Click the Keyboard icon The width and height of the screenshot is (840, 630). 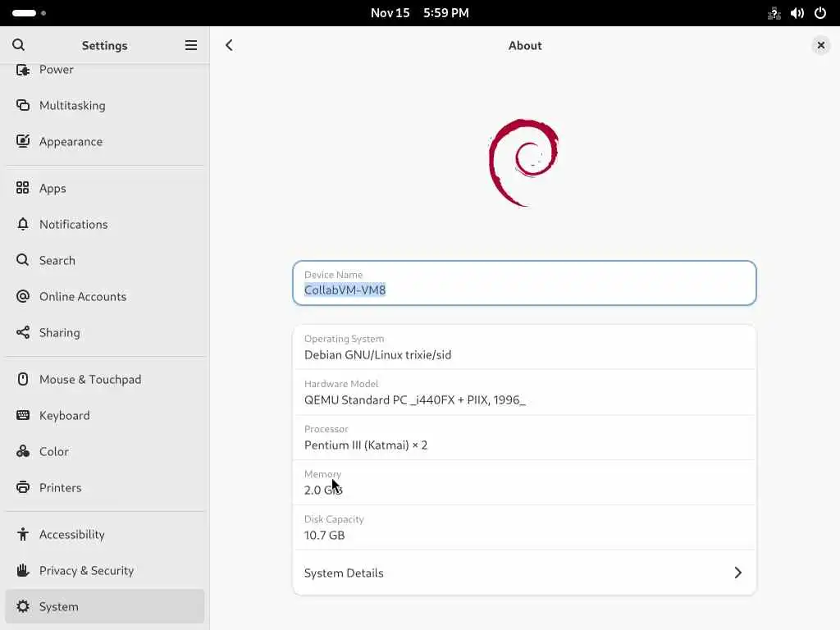tap(22, 415)
